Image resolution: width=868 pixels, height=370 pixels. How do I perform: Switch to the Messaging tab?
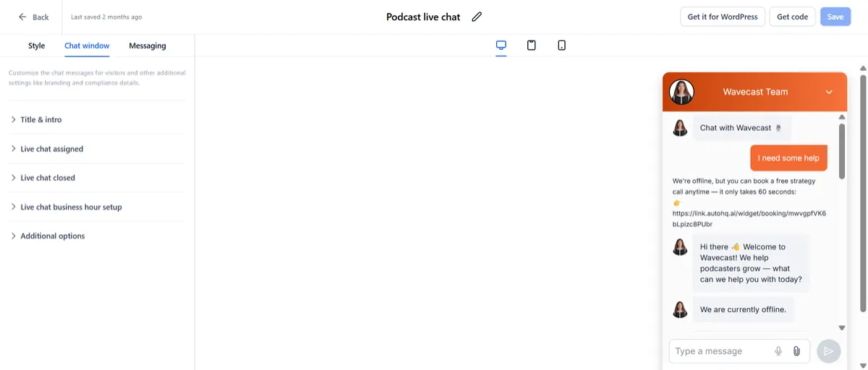click(x=148, y=46)
